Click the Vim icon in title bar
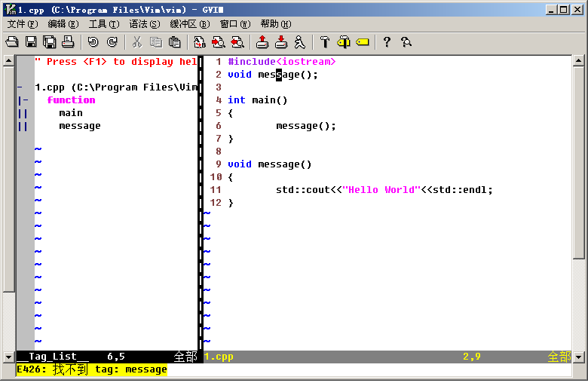The height and width of the screenshot is (386, 588). 11,9
